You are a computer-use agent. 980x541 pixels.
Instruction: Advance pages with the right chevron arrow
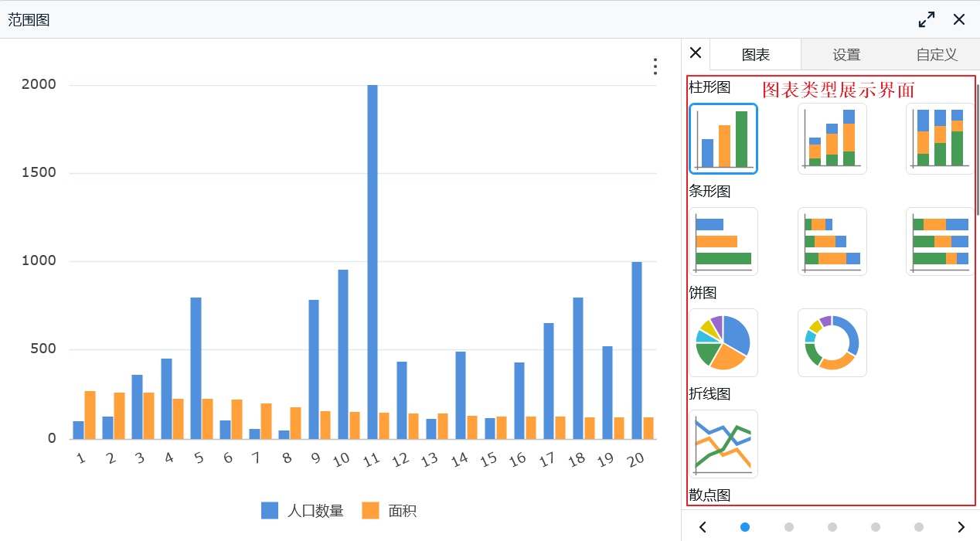click(x=963, y=527)
